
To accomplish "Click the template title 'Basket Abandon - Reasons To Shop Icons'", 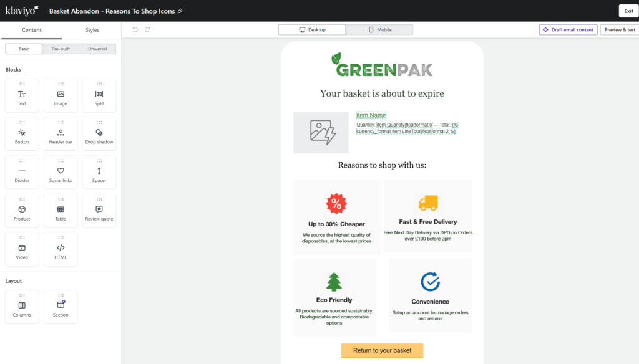I will click(112, 11).
